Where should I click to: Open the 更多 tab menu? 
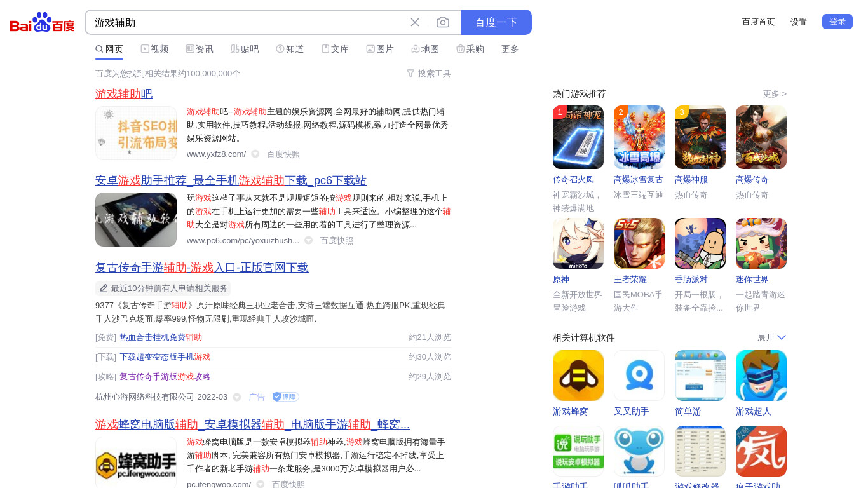coord(510,49)
